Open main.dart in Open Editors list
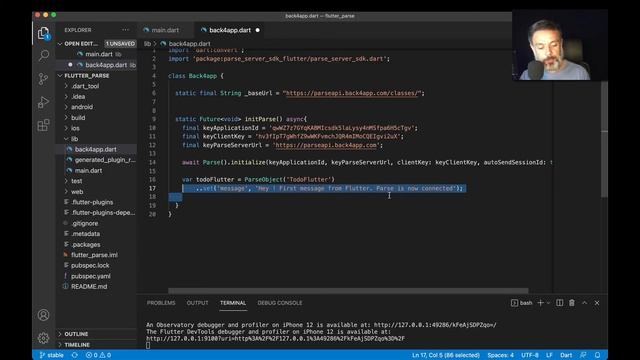This screenshot has width=640, height=360. pos(99,54)
